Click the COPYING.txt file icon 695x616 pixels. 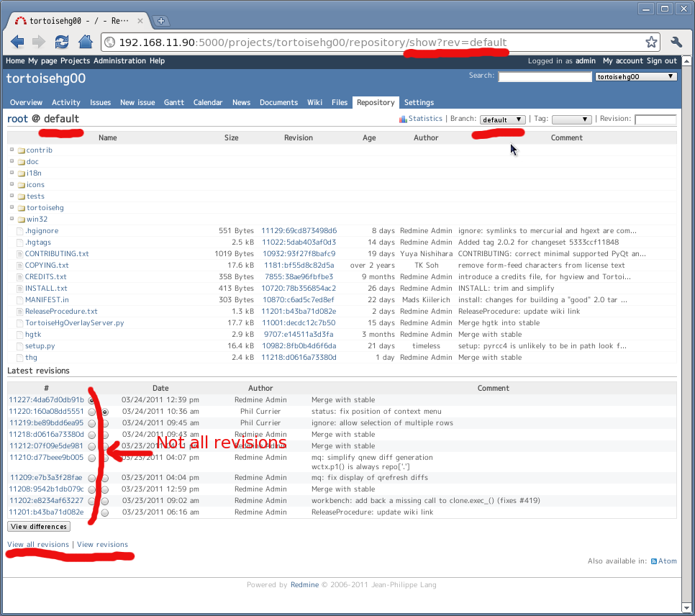(x=19, y=266)
